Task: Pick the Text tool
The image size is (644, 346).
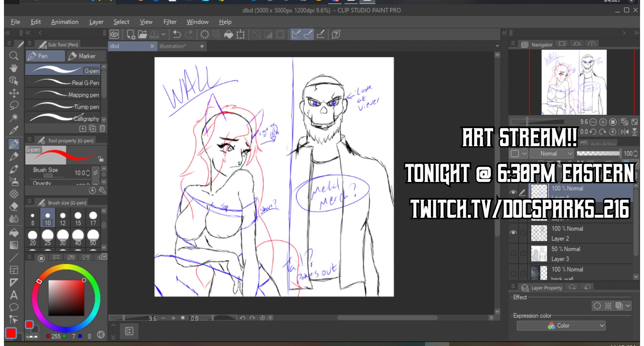Action: (x=14, y=295)
